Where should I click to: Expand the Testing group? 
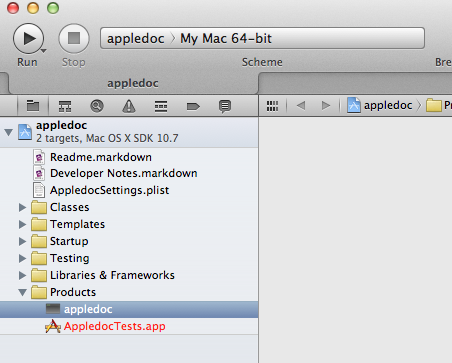pos(22,258)
